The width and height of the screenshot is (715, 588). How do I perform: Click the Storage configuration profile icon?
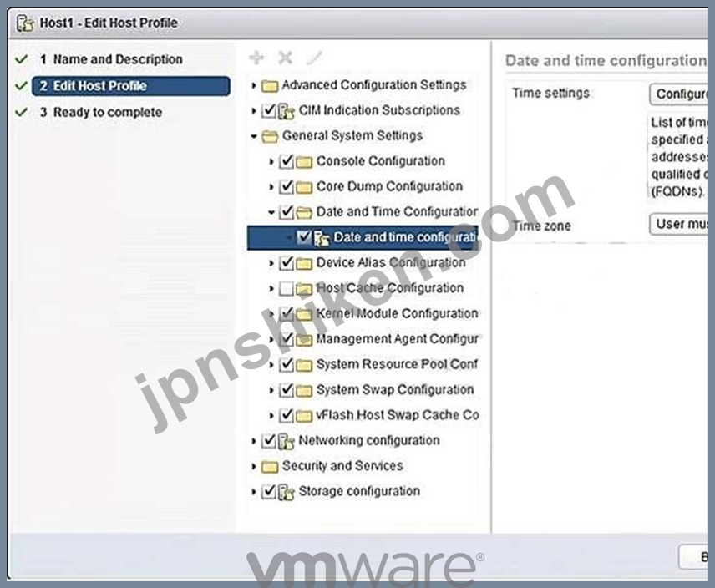point(286,492)
